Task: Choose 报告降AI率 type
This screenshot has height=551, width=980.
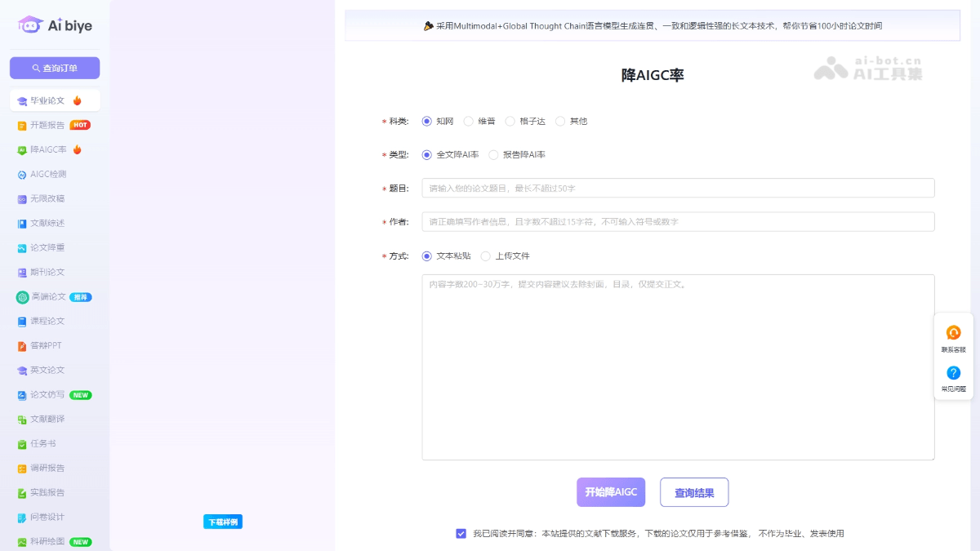Action: pos(493,154)
